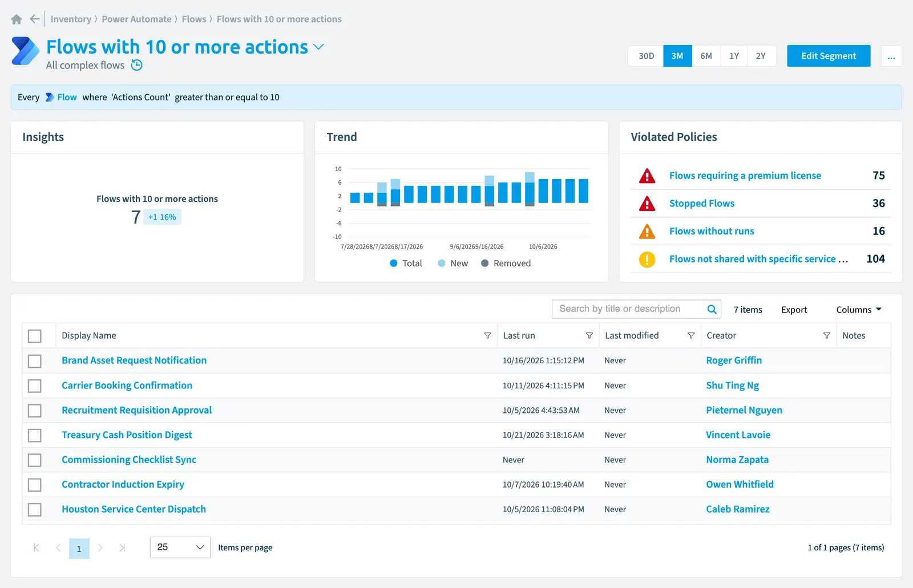The height and width of the screenshot is (588, 913).
Task: Toggle the Removed series in trend legend
Action: pos(506,263)
